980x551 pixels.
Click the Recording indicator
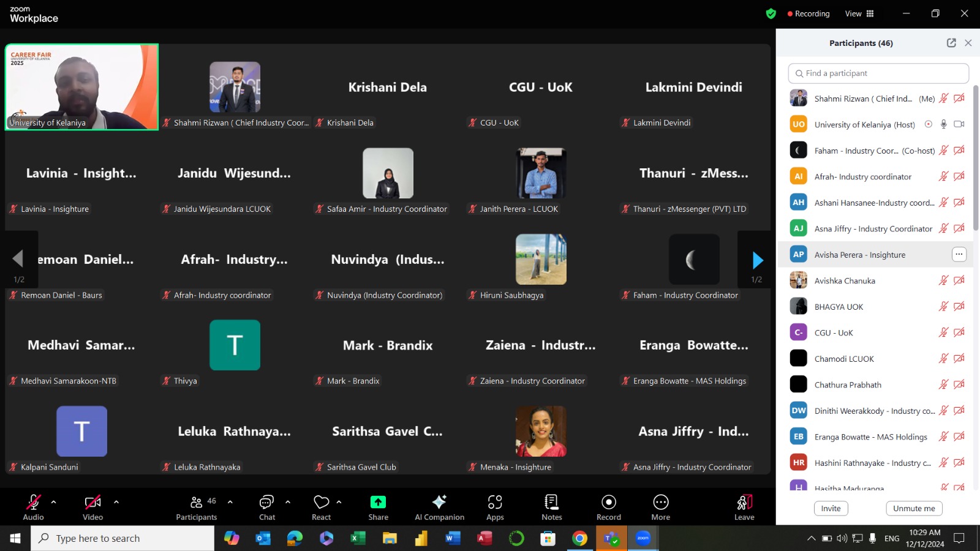click(809, 13)
